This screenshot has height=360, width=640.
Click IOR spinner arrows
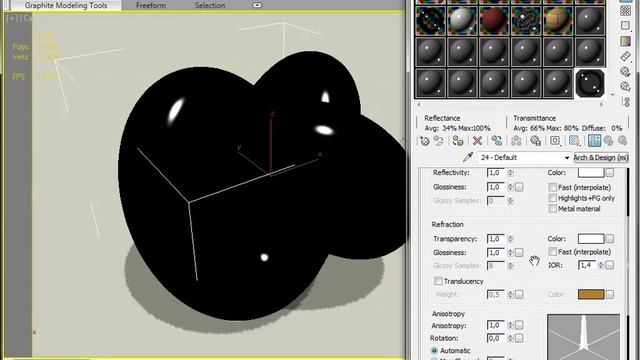pyautogui.click(x=601, y=265)
